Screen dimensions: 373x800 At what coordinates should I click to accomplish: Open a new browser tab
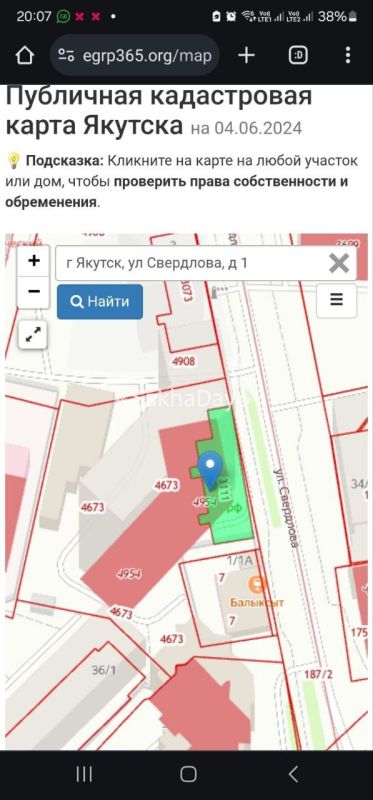(246, 55)
